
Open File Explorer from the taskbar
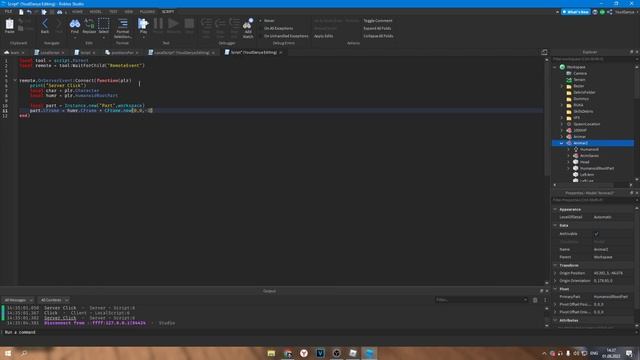pos(271,353)
